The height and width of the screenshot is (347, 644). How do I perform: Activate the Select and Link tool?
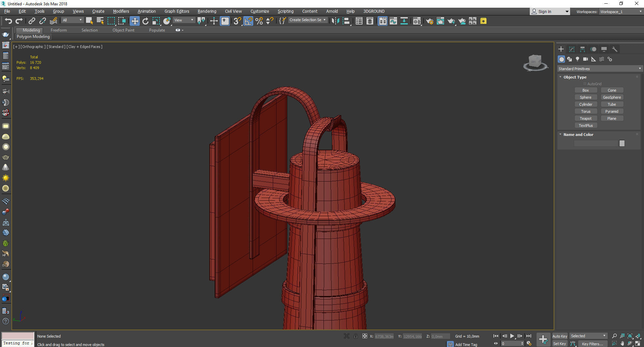click(32, 21)
